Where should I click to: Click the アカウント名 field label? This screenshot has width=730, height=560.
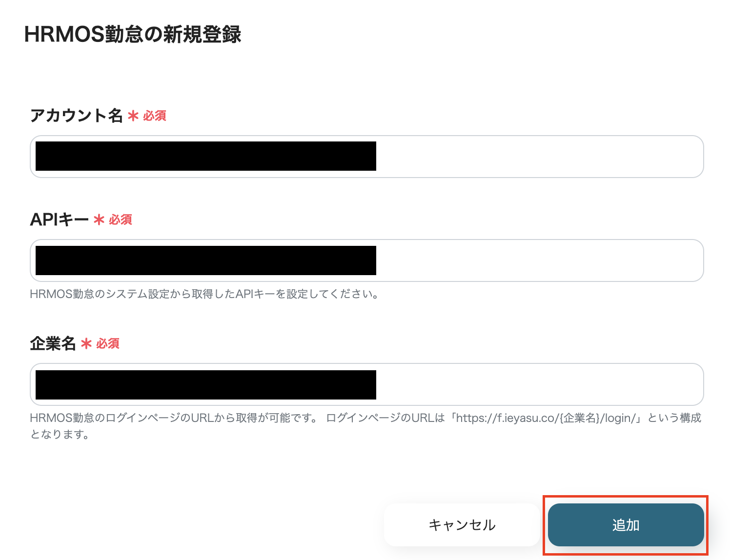[76, 116]
